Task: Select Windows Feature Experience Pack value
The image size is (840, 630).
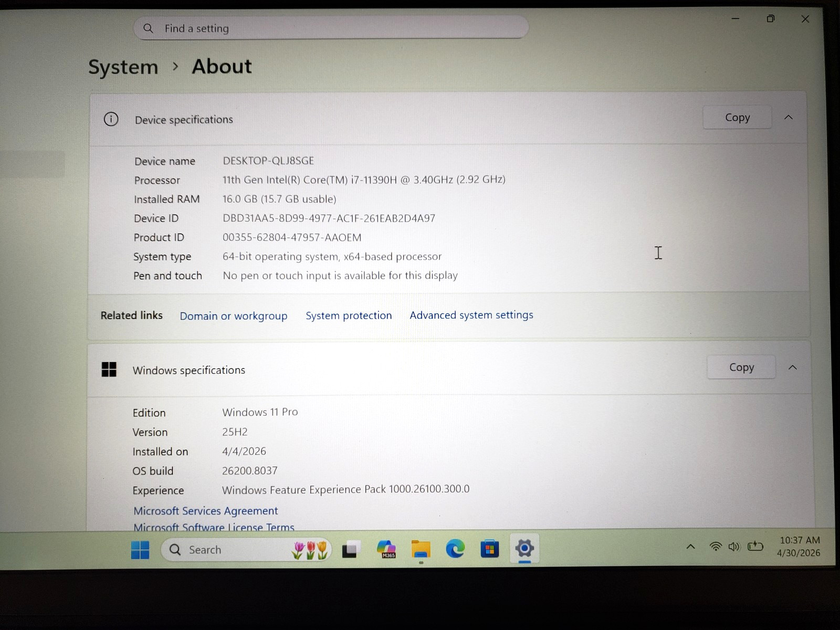Action: [345, 489]
